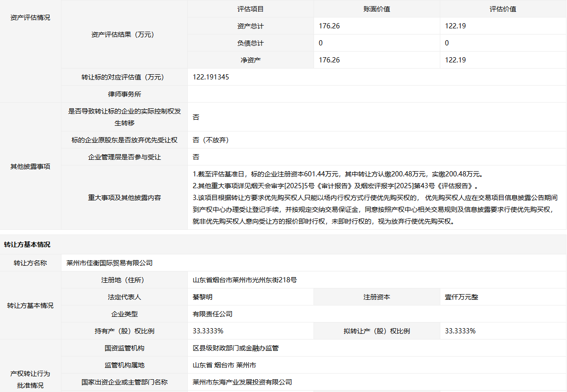
Task: Click the 资产总计 book value 176.26
Action: point(329,26)
